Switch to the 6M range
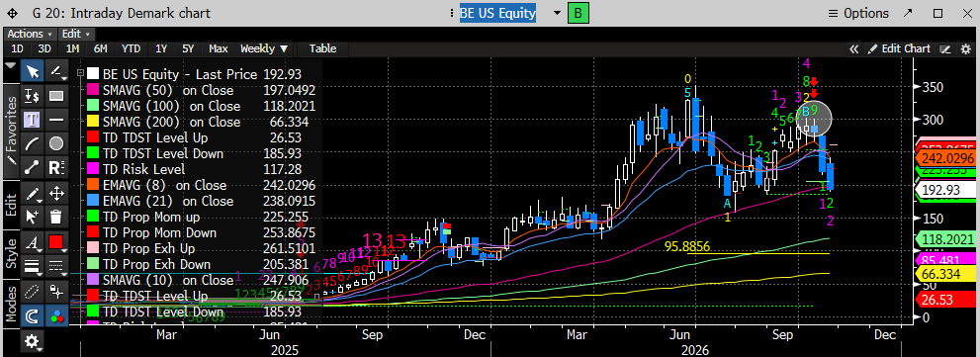 pos(100,48)
